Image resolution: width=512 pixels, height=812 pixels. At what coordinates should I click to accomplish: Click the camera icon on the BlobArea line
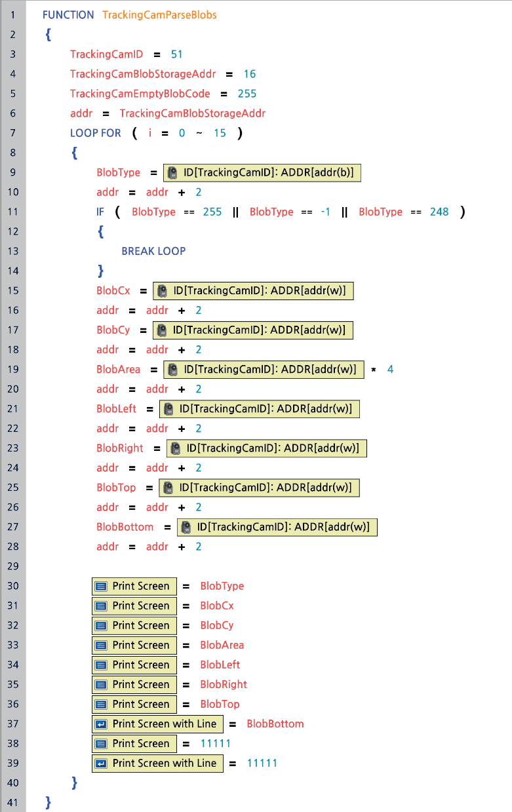pos(172,370)
